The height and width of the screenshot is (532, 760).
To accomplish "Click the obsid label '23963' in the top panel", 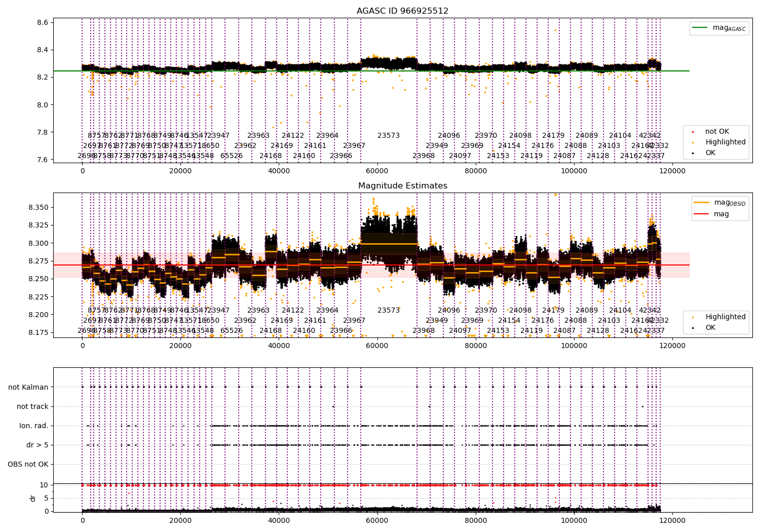I will coord(258,135).
